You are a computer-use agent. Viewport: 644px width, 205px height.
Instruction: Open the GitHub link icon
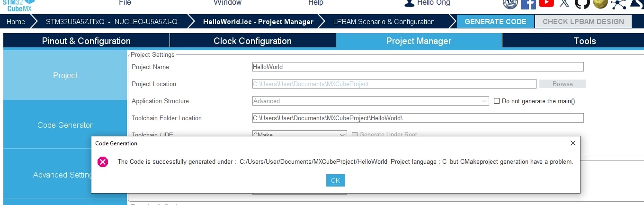coord(582,3)
